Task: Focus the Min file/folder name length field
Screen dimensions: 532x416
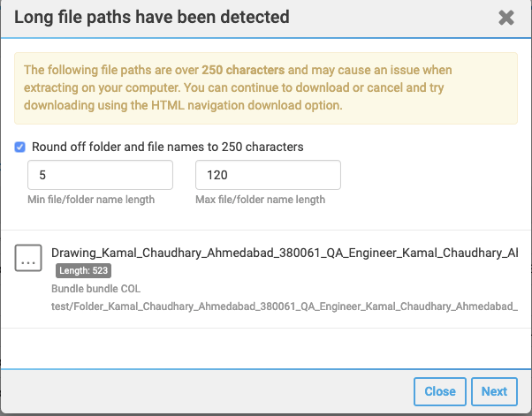Action: pos(100,175)
